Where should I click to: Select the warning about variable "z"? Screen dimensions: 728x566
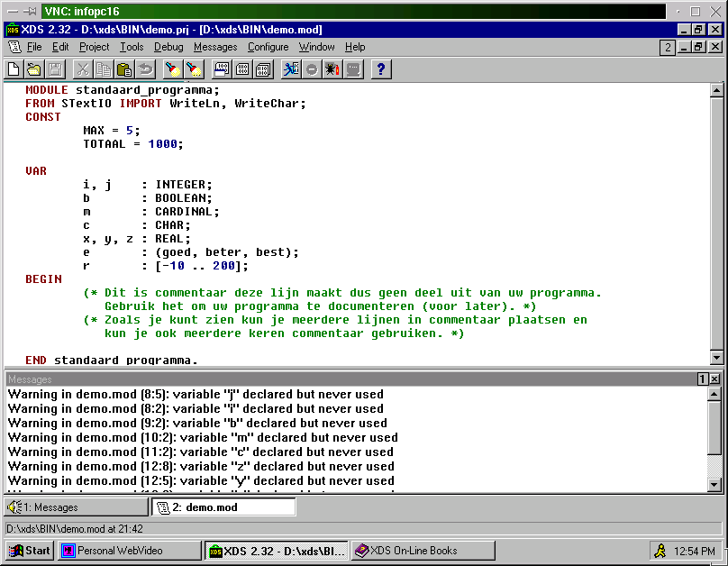[x=201, y=466]
